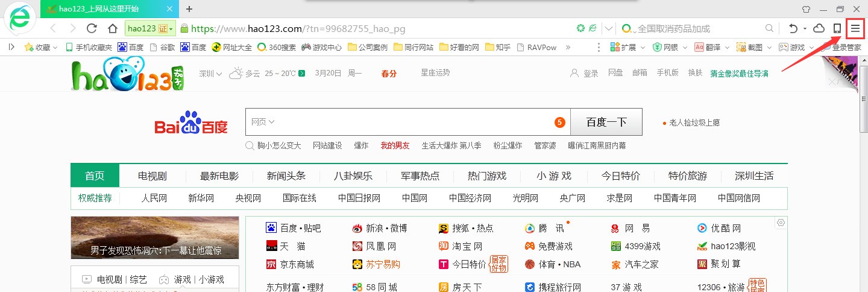868x292 pixels.
Task: Click the green accelerator icon in address bar
Action: click(x=581, y=28)
